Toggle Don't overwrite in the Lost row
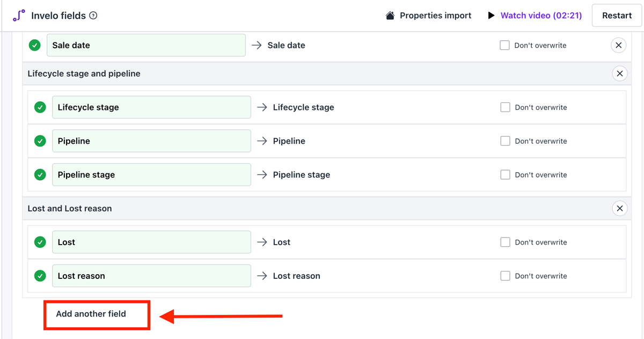644x339 pixels. [505, 242]
